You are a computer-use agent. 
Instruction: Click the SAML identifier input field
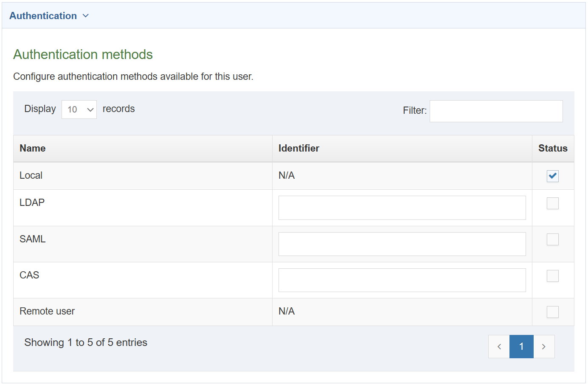402,244
